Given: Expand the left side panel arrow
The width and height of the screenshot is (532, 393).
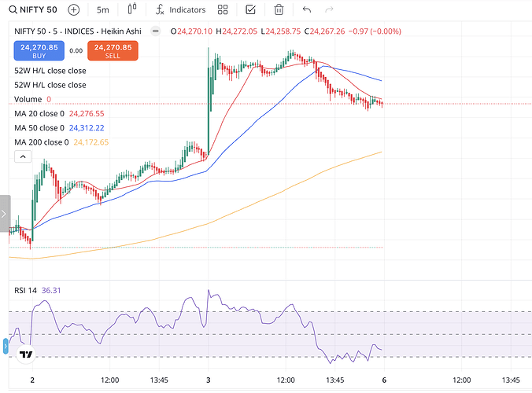Looking at the screenshot, I should pyautogui.click(x=5, y=214).
